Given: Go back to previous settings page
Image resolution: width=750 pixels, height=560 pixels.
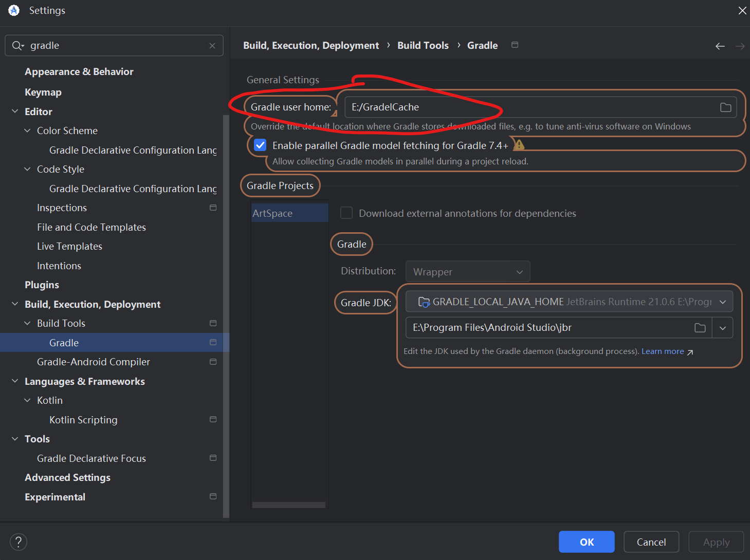Looking at the screenshot, I should pos(720,46).
